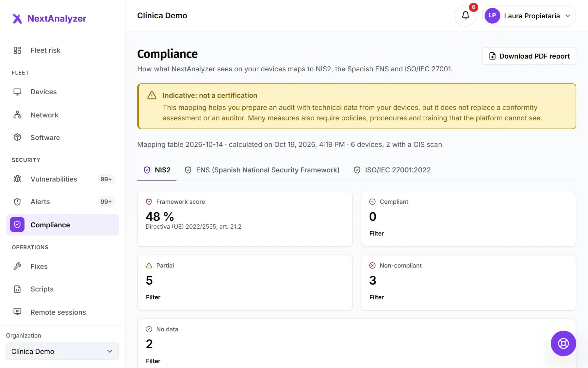Switch to ISO/IEC 27001:2022 tab
This screenshot has width=588, height=368.
[x=392, y=170]
